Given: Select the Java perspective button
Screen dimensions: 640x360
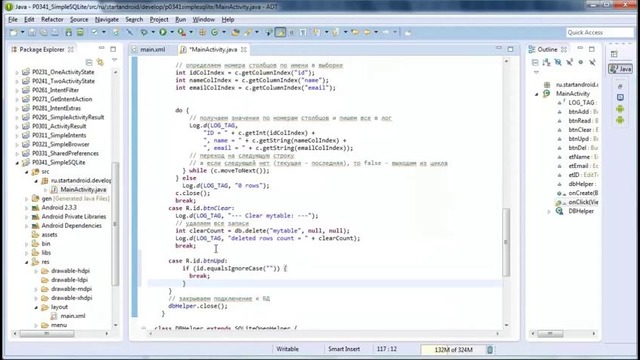Looking at the screenshot, I should point(620,69).
